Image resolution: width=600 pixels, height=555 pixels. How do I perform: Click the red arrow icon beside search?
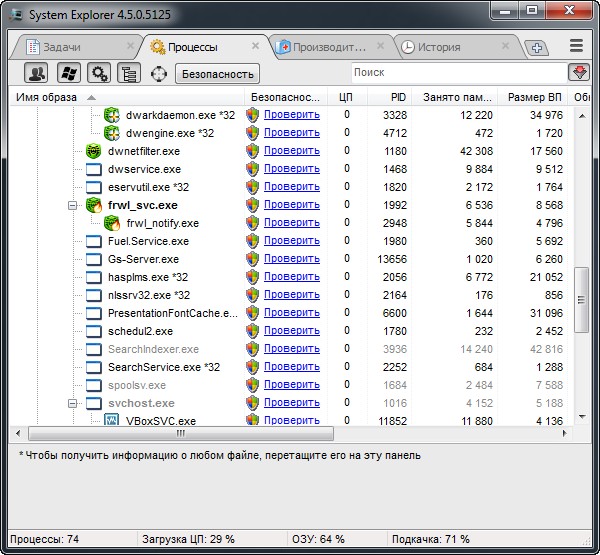tap(578, 73)
